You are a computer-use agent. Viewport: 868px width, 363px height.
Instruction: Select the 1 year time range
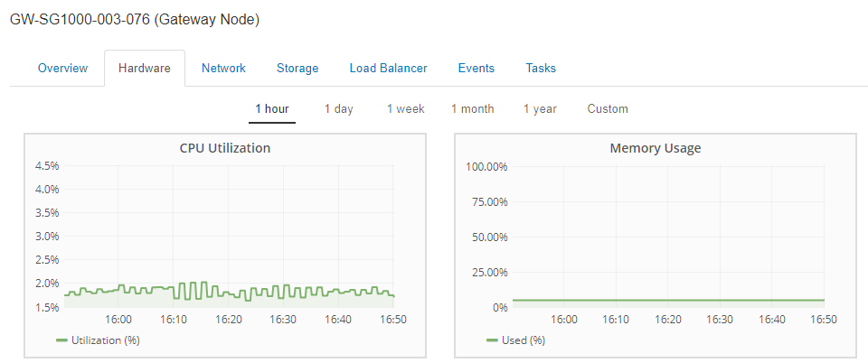(540, 109)
